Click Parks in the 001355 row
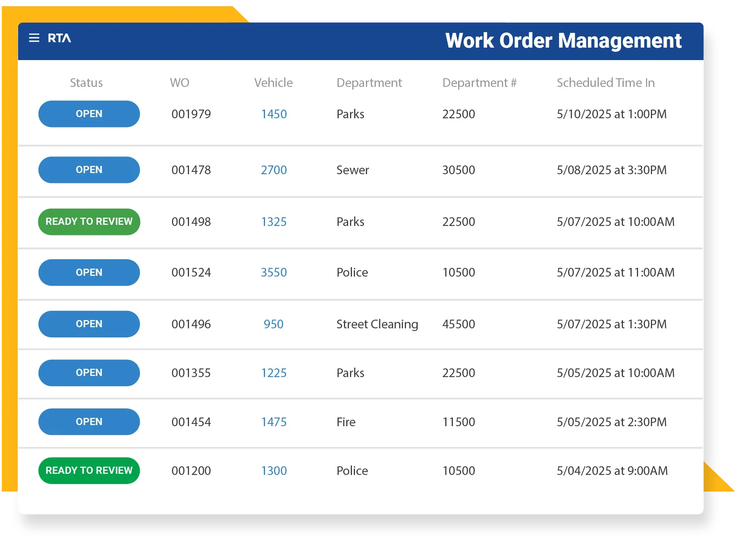Screen dimensions: 756x549 point(350,373)
